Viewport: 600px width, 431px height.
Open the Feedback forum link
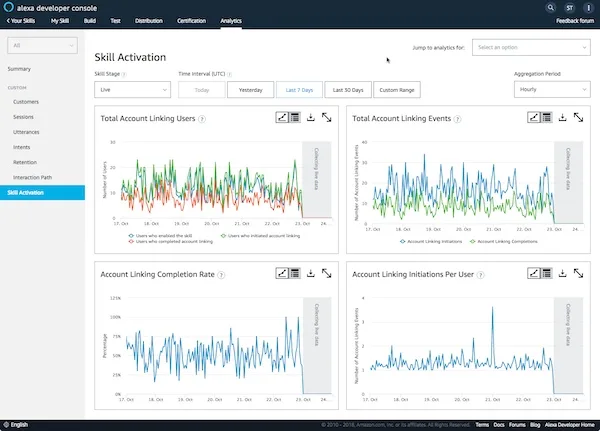[x=575, y=21]
